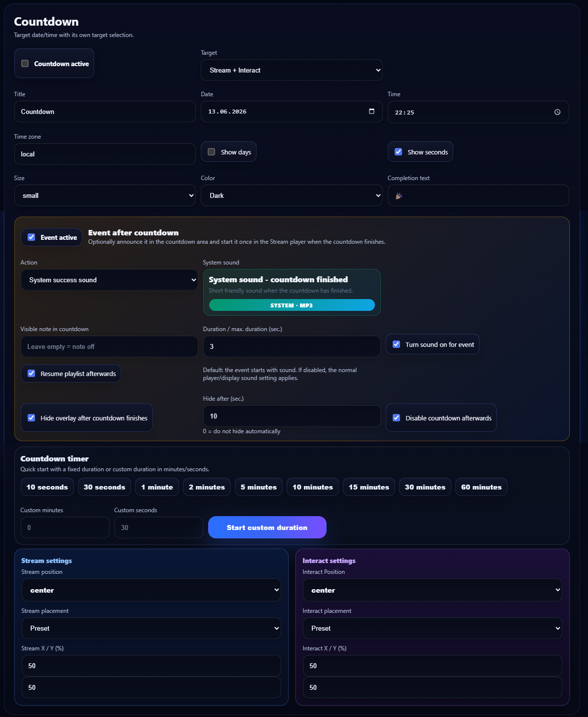Start the 5 minutes quick timer
The image size is (588, 717).
pos(258,487)
